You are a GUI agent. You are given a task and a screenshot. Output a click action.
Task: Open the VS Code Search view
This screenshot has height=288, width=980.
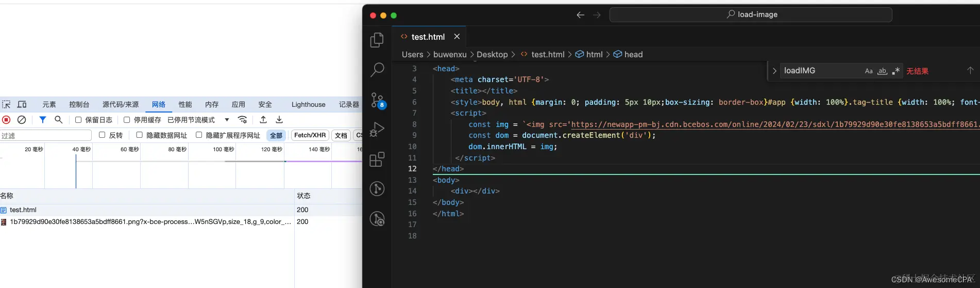point(377,70)
